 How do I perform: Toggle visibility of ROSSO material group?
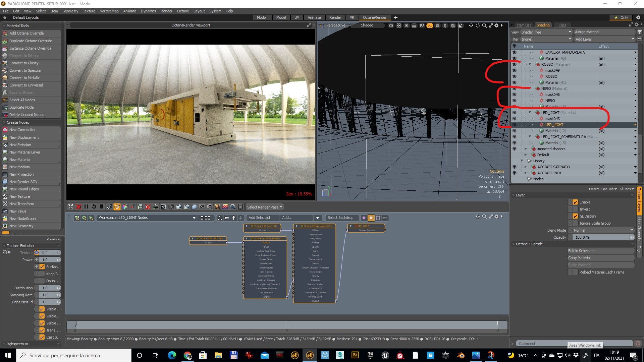(x=514, y=64)
